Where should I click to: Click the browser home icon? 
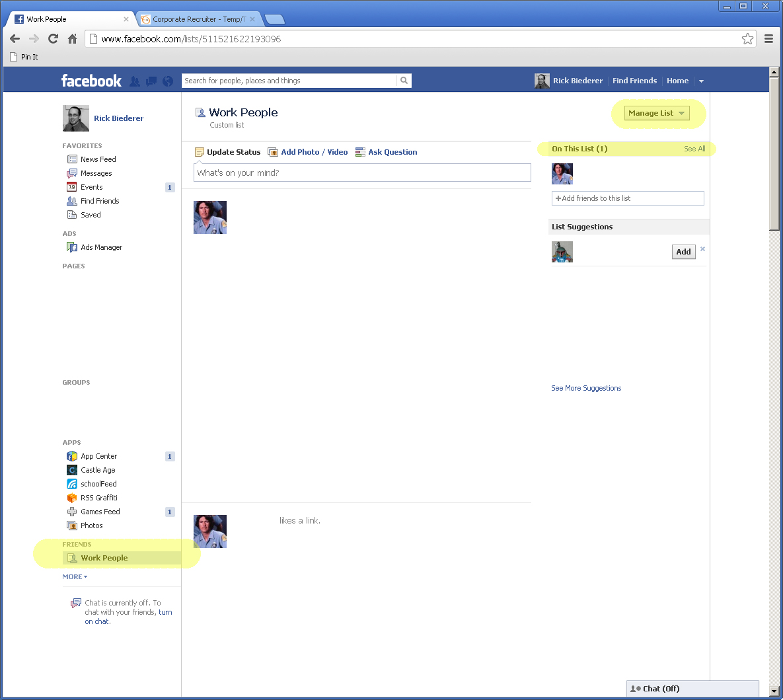pyautogui.click(x=73, y=38)
